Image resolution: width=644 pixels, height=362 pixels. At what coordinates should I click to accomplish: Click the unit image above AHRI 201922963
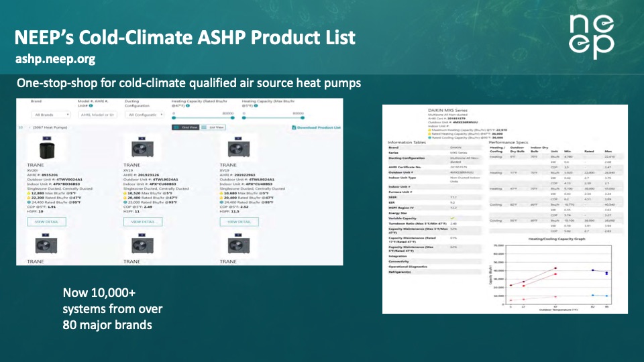coord(239,149)
